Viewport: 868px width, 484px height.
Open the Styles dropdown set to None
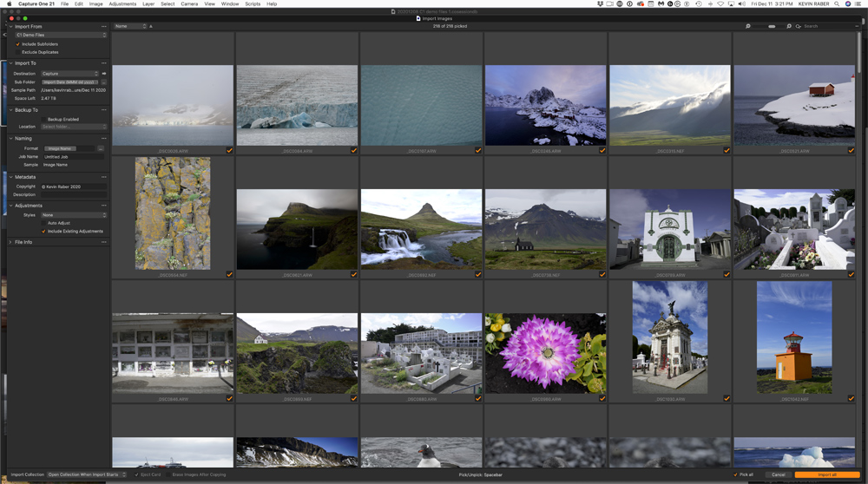click(x=74, y=215)
